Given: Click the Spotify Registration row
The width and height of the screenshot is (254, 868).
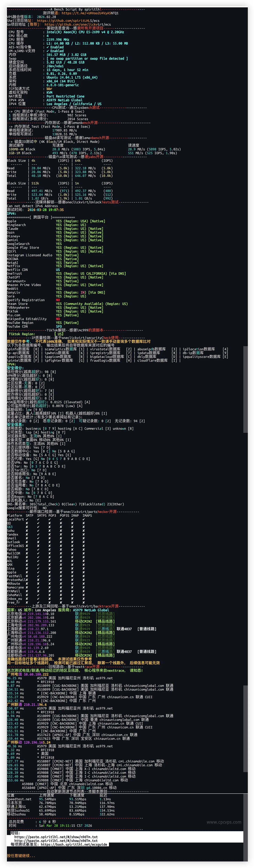Looking at the screenshot, I should click(33, 300).
